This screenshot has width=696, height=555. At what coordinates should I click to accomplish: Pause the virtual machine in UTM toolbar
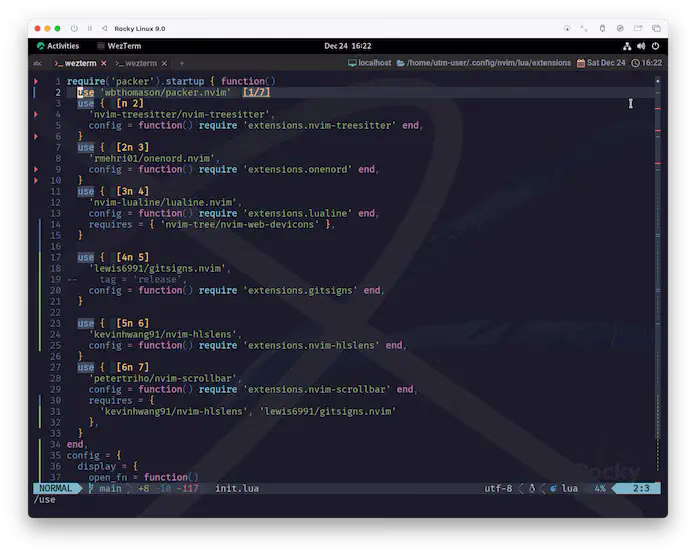pyautogui.click(x=90, y=28)
